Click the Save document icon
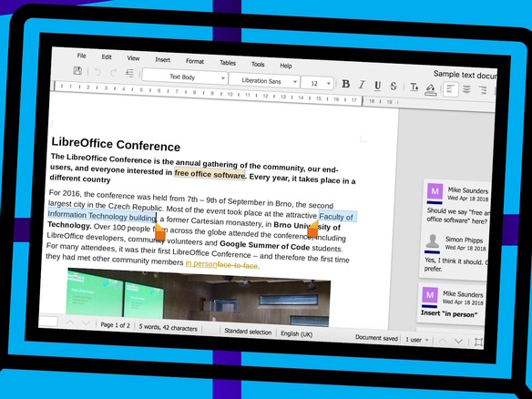The height and width of the screenshot is (399, 532). [77, 70]
